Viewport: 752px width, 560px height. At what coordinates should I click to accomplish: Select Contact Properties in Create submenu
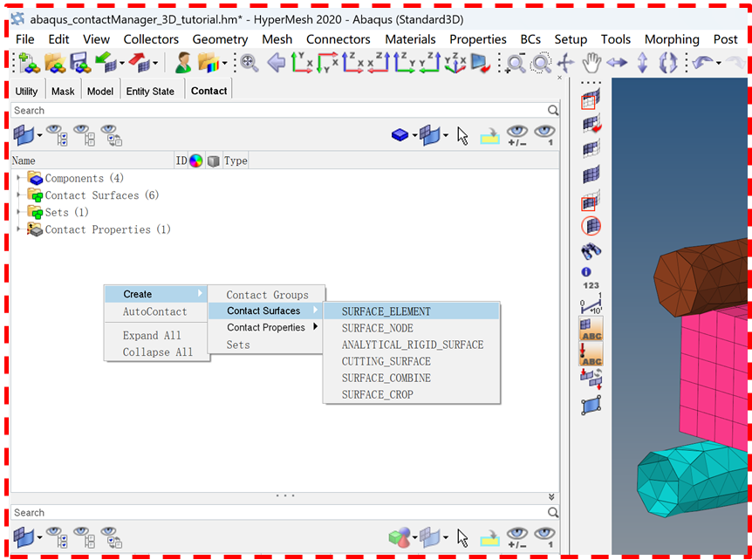pyautogui.click(x=266, y=327)
